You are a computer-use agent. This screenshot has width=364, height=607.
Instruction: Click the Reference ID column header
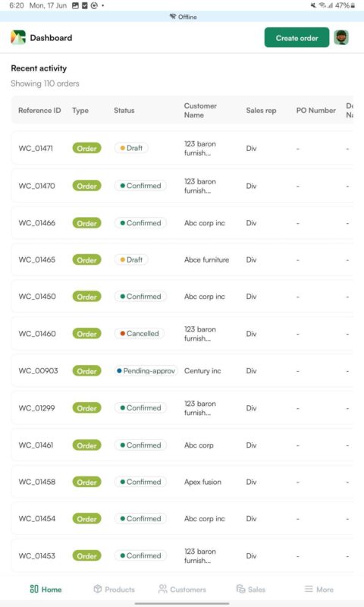coord(39,110)
